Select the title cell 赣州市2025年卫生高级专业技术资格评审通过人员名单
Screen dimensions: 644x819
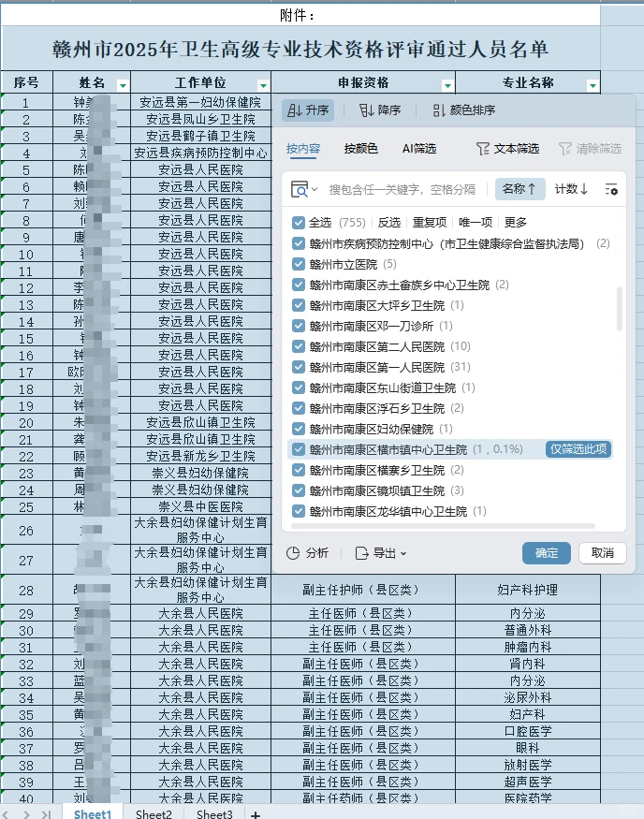(300, 49)
